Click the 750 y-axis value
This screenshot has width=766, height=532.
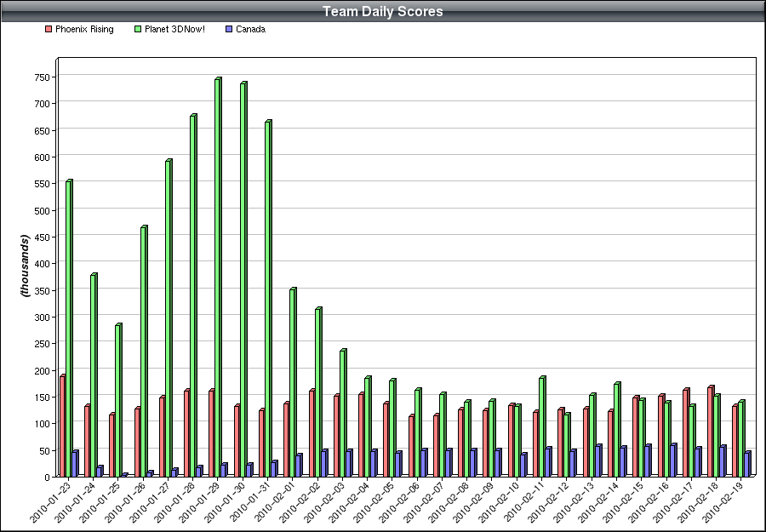pos(42,77)
